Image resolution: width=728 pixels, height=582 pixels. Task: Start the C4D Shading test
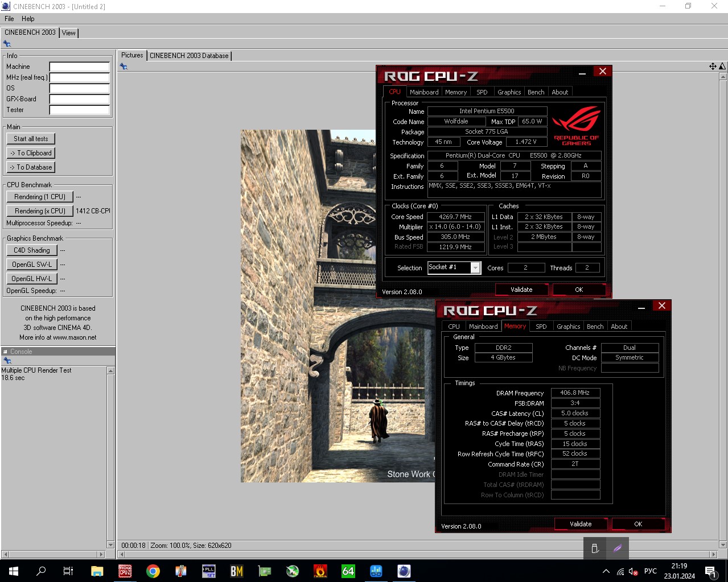pyautogui.click(x=32, y=250)
